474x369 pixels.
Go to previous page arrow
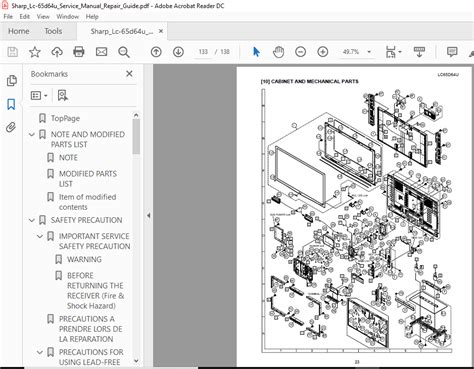[x=156, y=52]
